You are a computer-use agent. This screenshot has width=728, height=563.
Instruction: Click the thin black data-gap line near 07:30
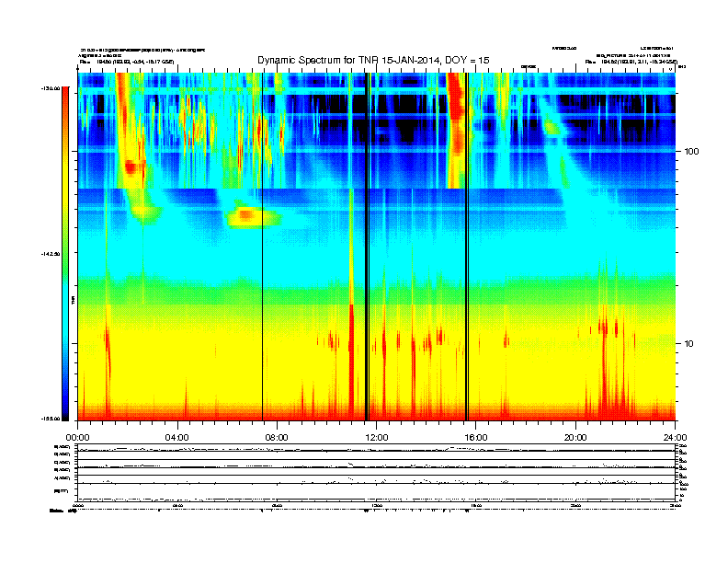pos(262,247)
